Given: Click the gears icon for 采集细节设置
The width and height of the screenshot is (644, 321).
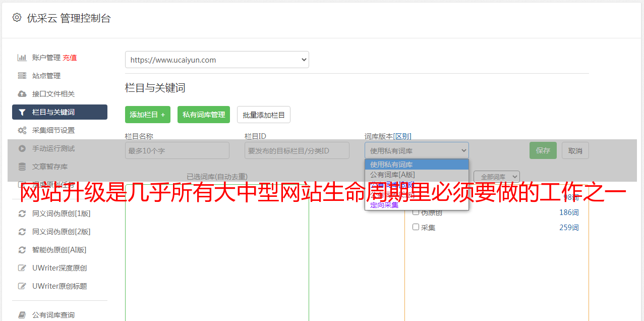Looking at the screenshot, I should click(22, 130).
